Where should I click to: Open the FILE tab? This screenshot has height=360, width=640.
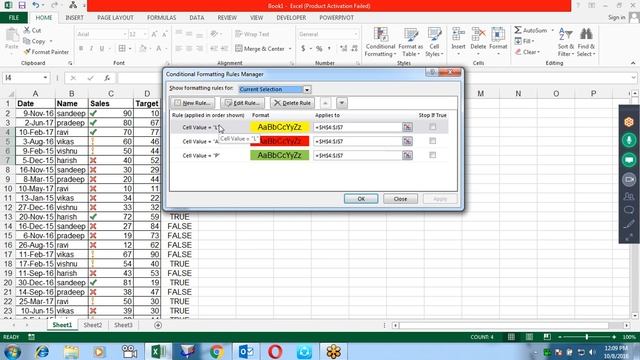[x=14, y=18]
